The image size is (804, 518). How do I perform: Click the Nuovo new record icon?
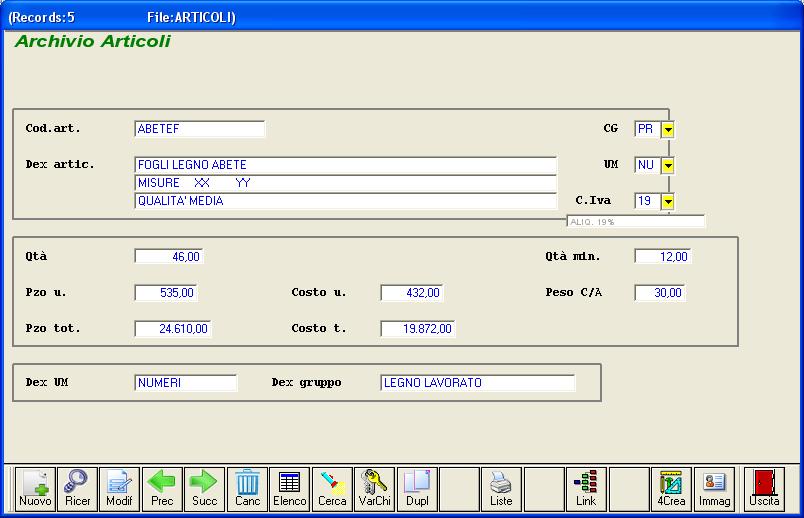35,489
